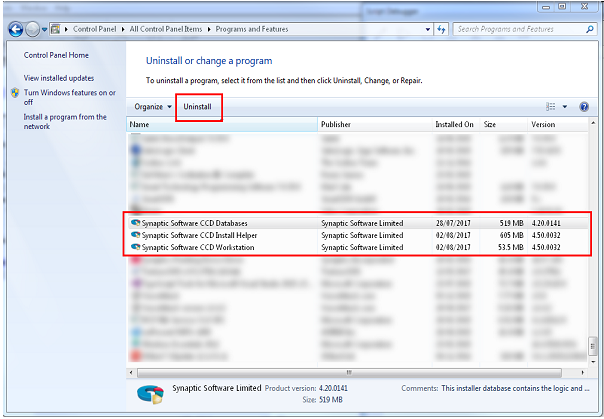This screenshot has width=604, height=419.
Task: Click the Control Panel icon in address bar
Action: 55,29
